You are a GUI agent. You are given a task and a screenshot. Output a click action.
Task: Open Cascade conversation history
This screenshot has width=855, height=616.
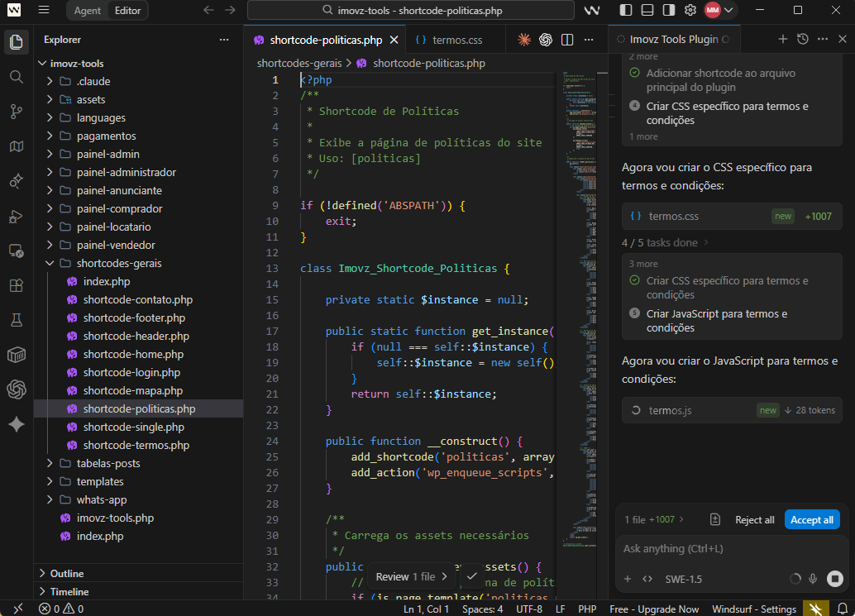click(802, 40)
